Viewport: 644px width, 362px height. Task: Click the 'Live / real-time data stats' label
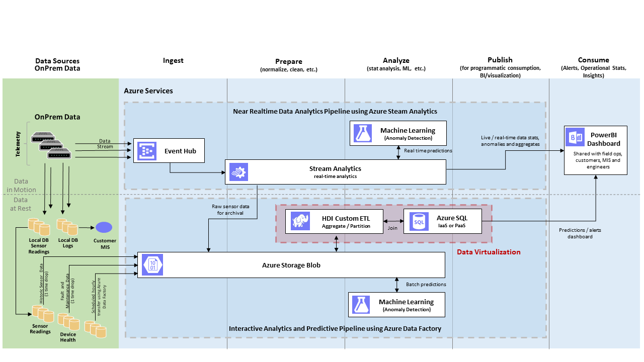(510, 141)
